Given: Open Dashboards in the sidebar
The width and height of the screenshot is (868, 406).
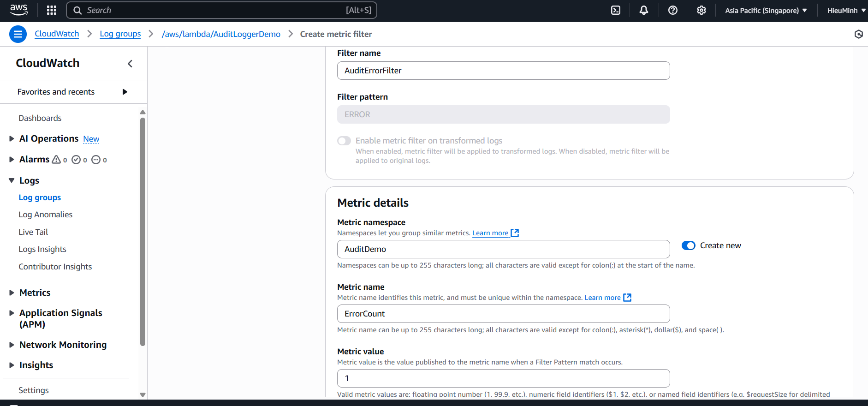Looking at the screenshot, I should pyautogui.click(x=40, y=118).
